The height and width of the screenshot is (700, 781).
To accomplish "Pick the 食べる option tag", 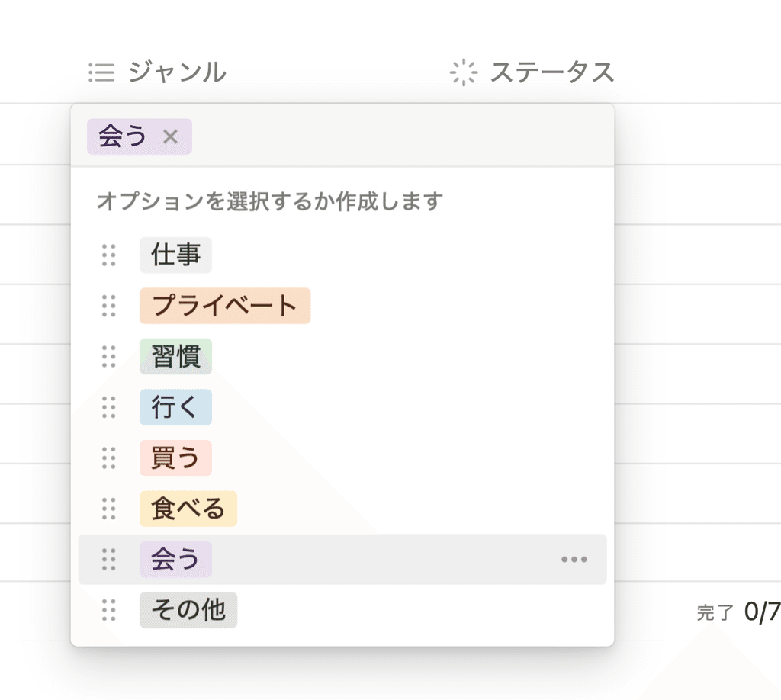I will tap(188, 509).
